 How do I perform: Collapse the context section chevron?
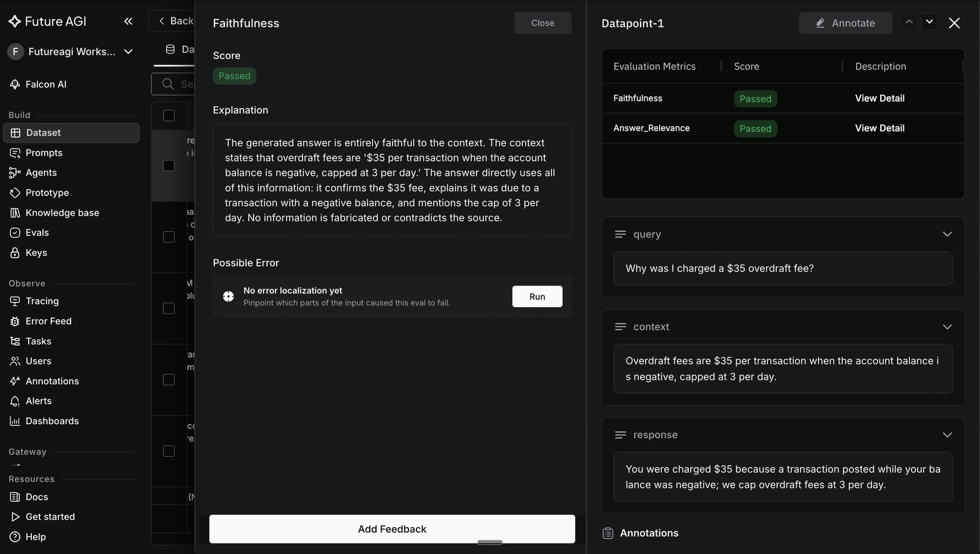click(x=947, y=327)
